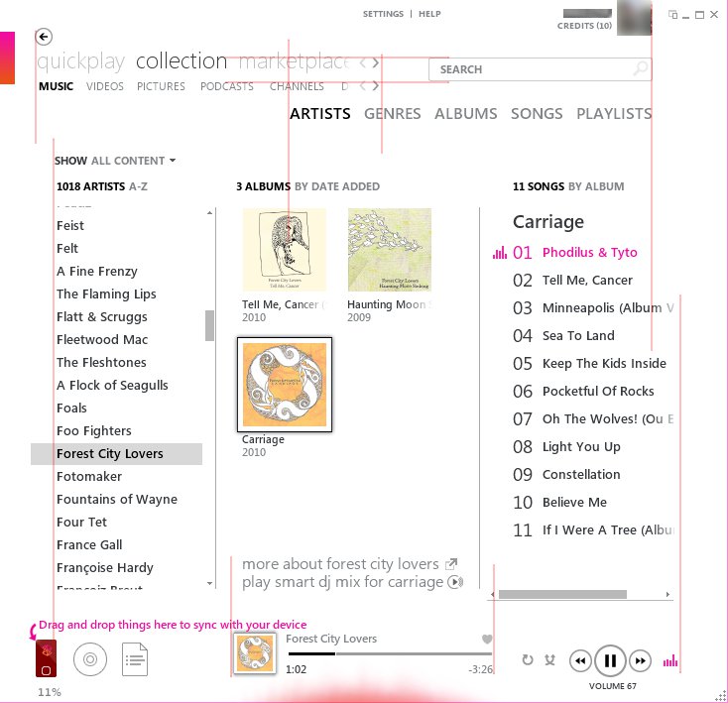The width and height of the screenshot is (728, 703).
Task: Select the Pictures tab
Action: click(x=161, y=86)
